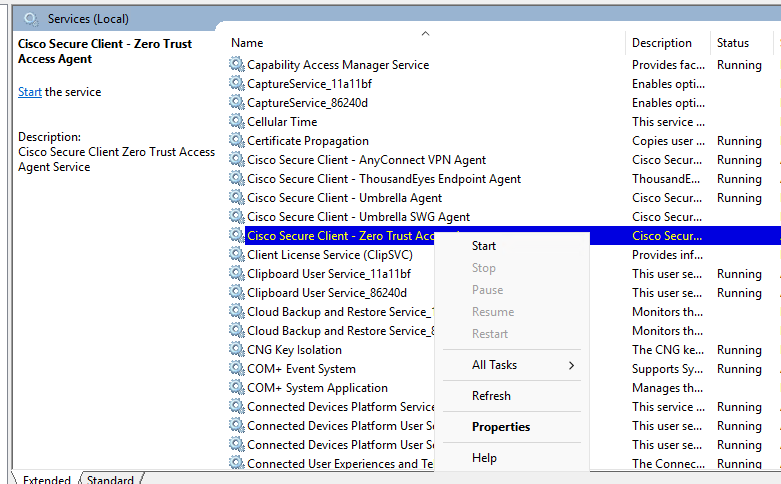Click gear icon for COM+ Event System

(236, 369)
